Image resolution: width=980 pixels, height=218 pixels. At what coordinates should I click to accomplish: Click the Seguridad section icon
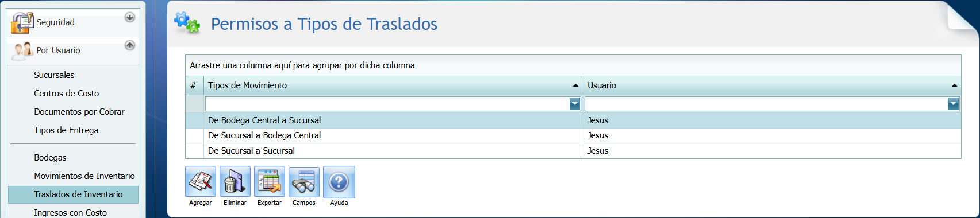[x=22, y=22]
